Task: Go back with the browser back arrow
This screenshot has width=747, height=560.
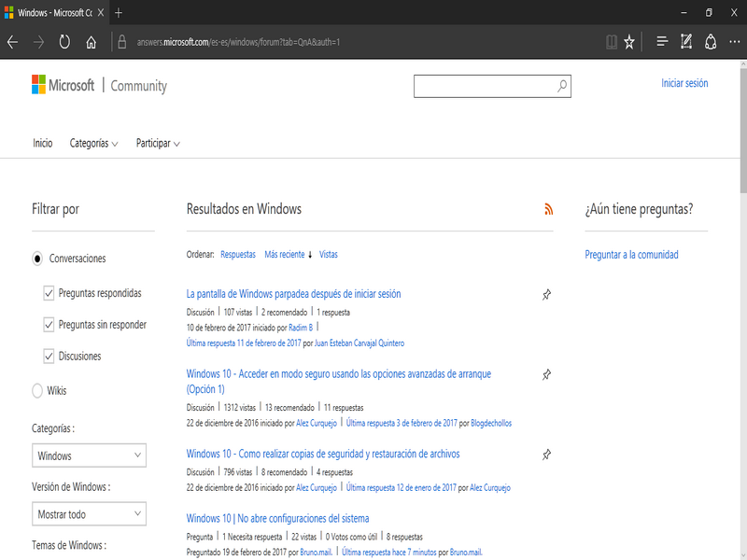Action: [13, 42]
